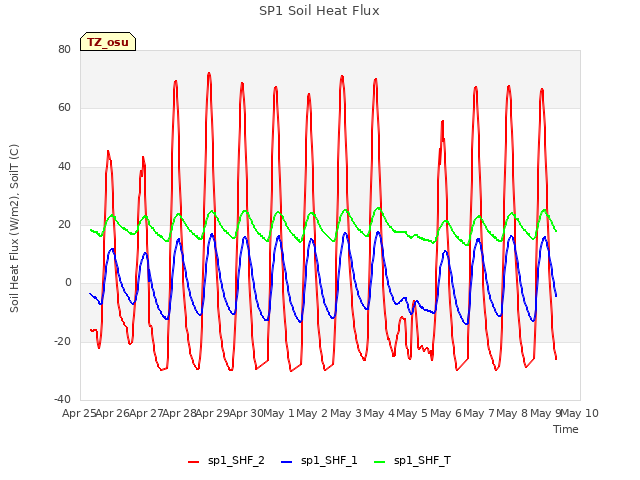
Task: Click the green sp1_SHF_T legend swatch
Action: 380,462
